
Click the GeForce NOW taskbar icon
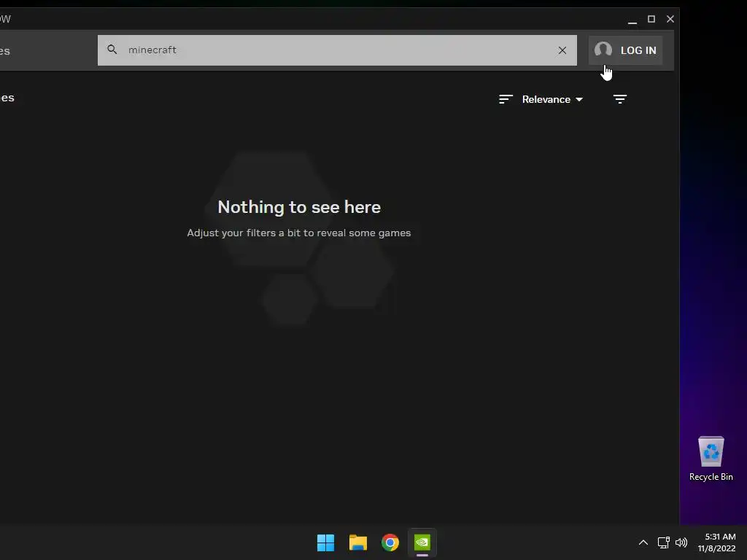pos(422,542)
